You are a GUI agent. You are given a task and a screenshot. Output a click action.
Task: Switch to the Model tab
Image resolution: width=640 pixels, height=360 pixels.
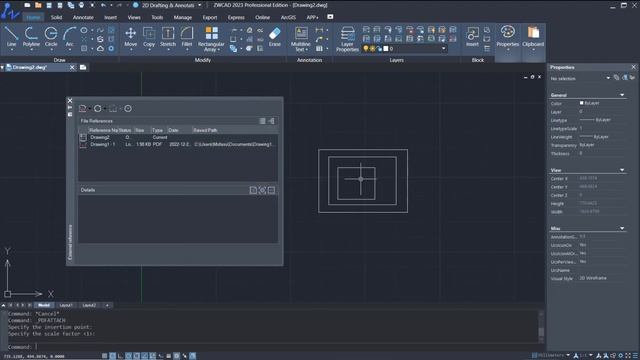pyautogui.click(x=44, y=305)
